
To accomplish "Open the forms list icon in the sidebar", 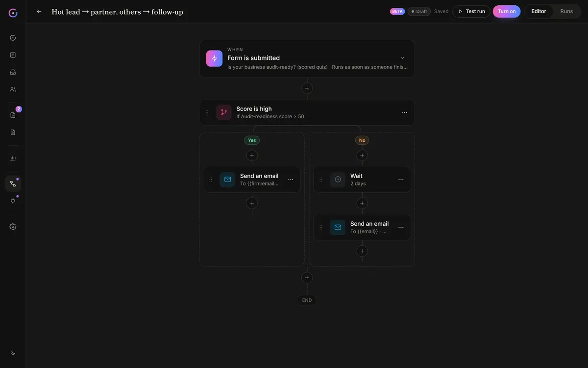I will (x=13, y=55).
